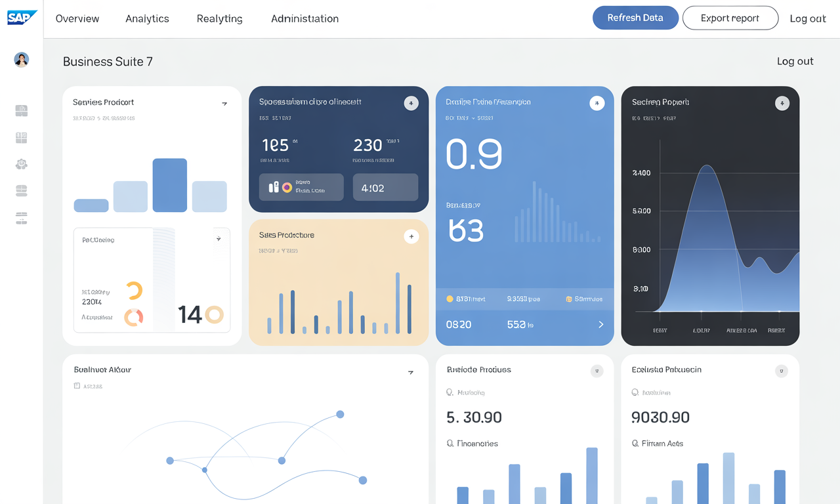This screenshot has width=840, height=504.
Task: Click the 9030.90 value
Action: coord(660,417)
